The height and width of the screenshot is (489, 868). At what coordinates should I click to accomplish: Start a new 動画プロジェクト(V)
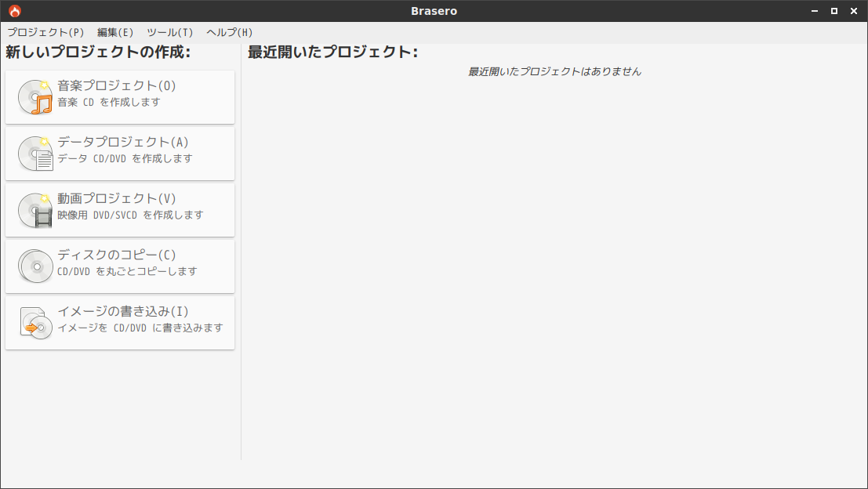pyautogui.click(x=120, y=210)
